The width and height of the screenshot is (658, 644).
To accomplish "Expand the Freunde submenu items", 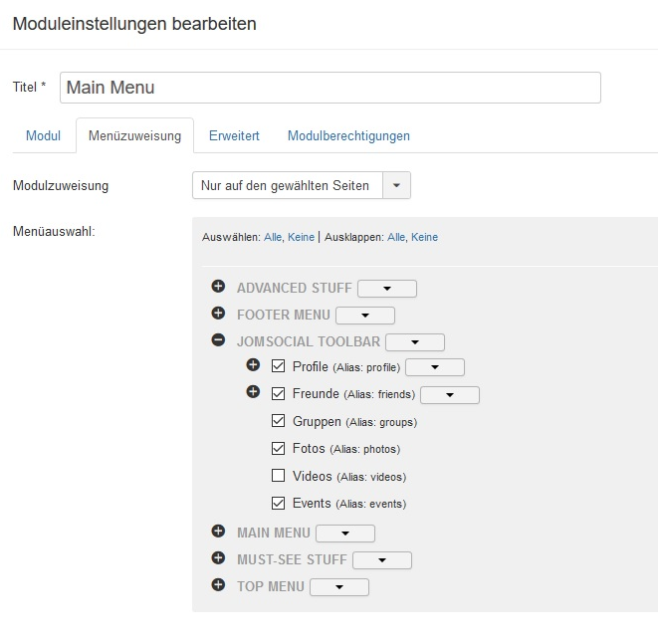I will click(x=253, y=392).
